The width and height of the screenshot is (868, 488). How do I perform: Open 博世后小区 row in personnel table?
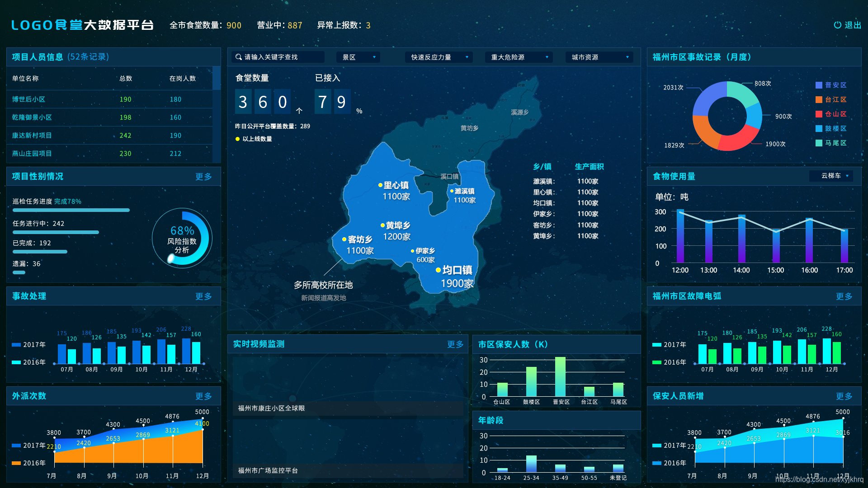coord(28,99)
